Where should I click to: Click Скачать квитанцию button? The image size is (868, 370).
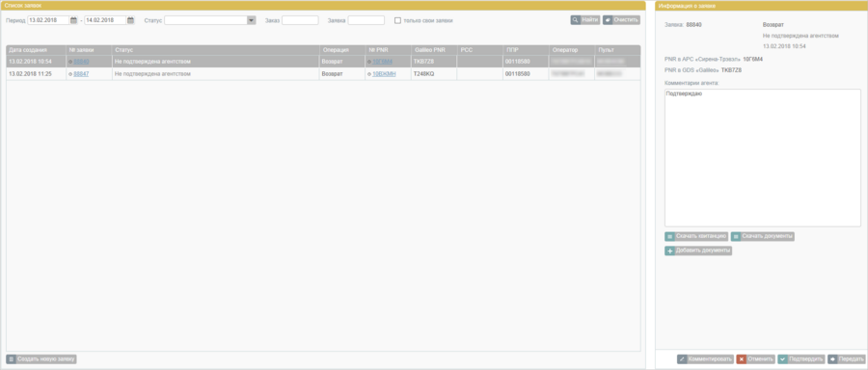tap(696, 236)
